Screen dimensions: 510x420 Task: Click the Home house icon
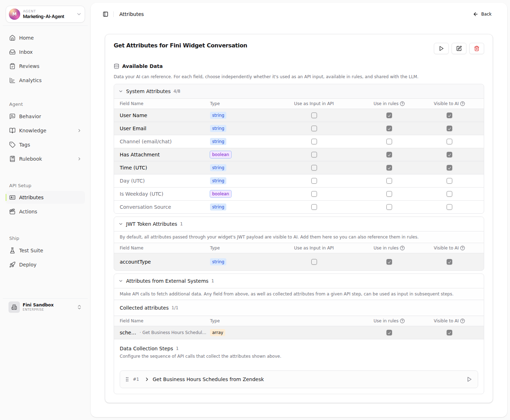click(x=12, y=38)
